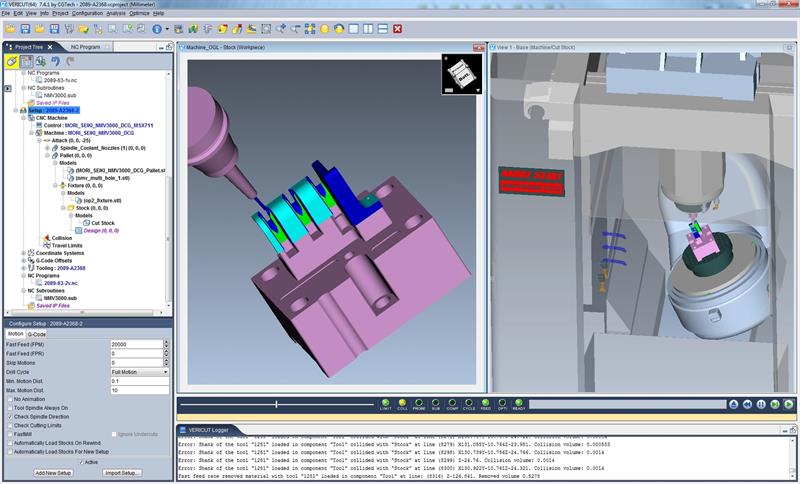800x484 pixels.
Task: Toggle the FastMill checkbox
Action: pos(10,434)
